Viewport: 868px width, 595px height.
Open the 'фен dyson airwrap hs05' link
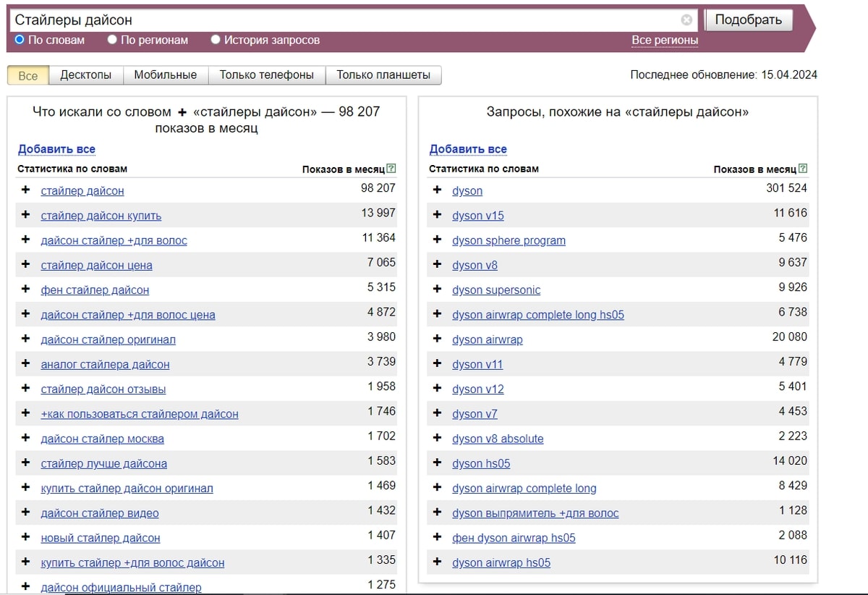[514, 538]
